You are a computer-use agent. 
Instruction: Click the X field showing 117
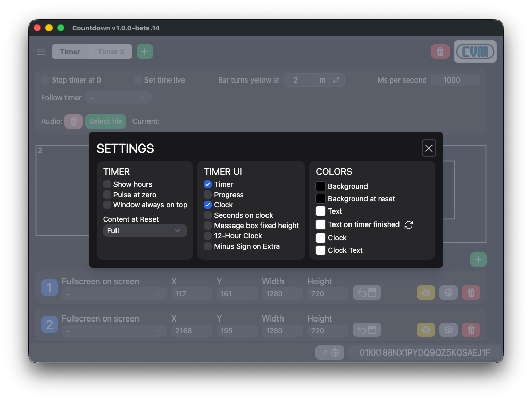point(192,294)
